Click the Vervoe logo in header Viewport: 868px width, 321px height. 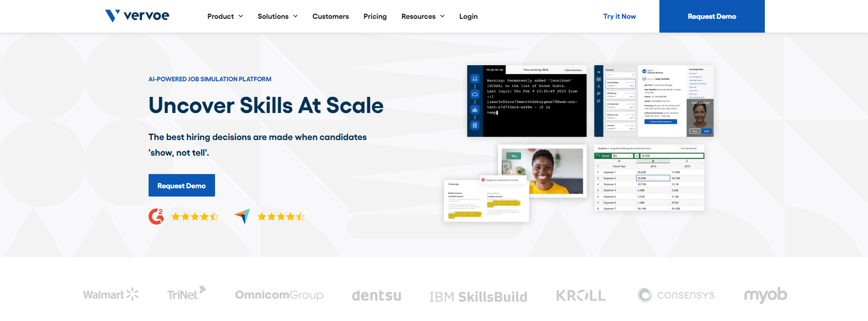137,16
